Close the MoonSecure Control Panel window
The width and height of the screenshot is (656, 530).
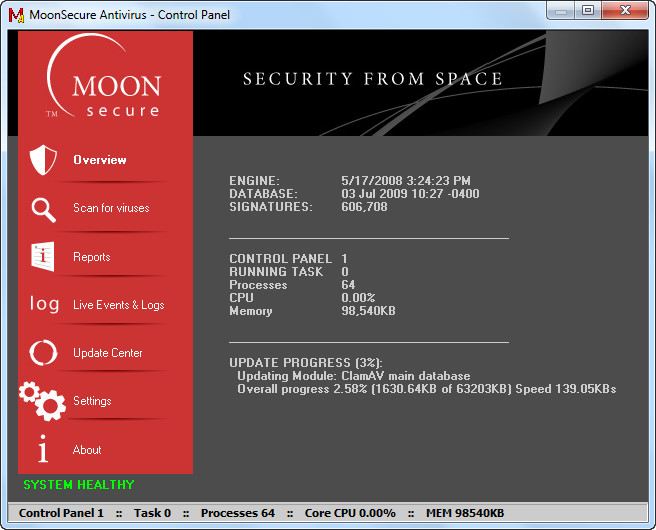625,11
